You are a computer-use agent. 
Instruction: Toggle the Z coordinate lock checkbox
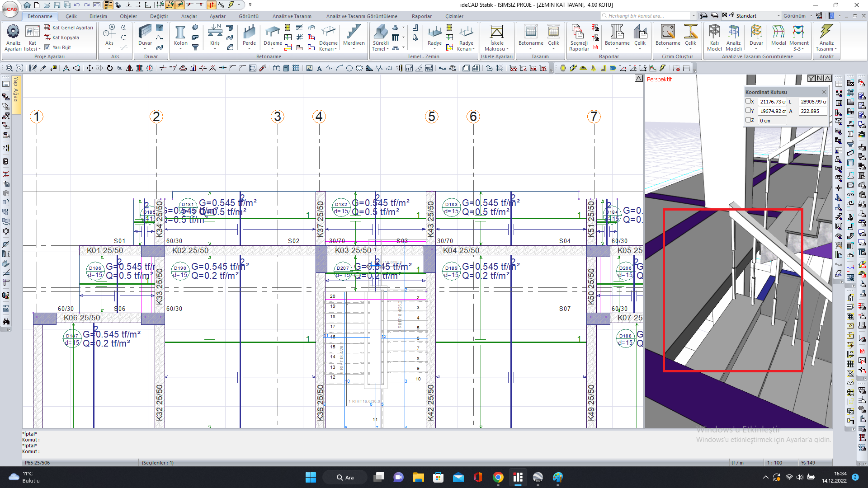pos(748,120)
